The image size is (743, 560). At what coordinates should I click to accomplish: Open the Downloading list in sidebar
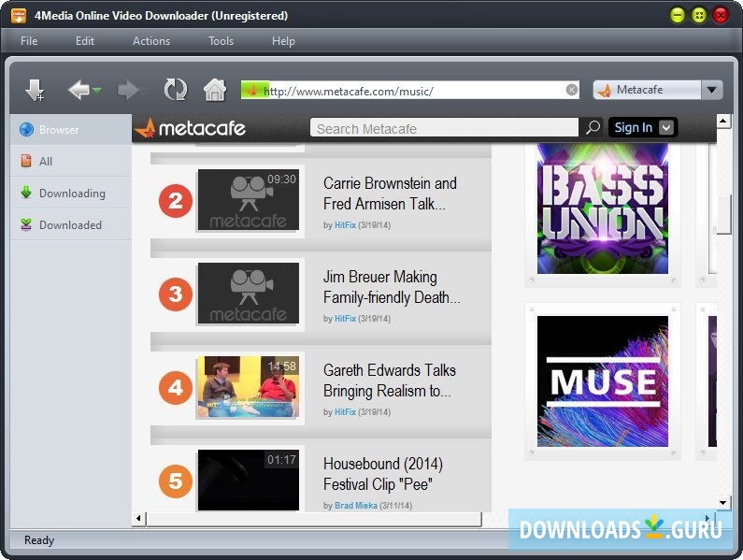(x=71, y=193)
